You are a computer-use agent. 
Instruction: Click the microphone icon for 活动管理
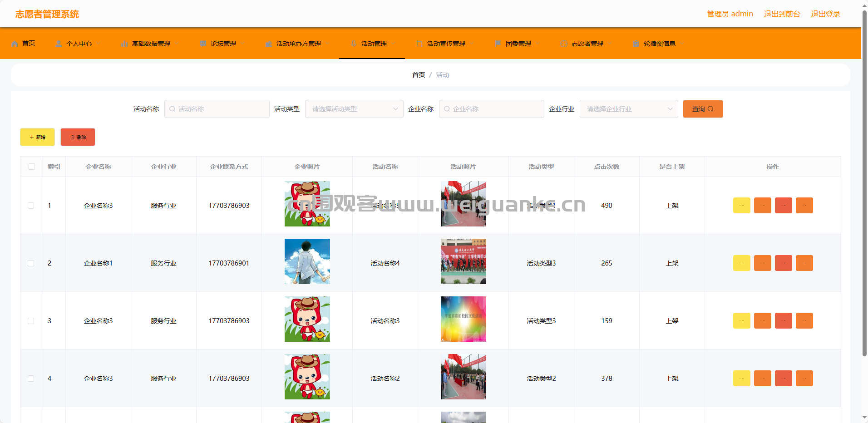coord(354,44)
